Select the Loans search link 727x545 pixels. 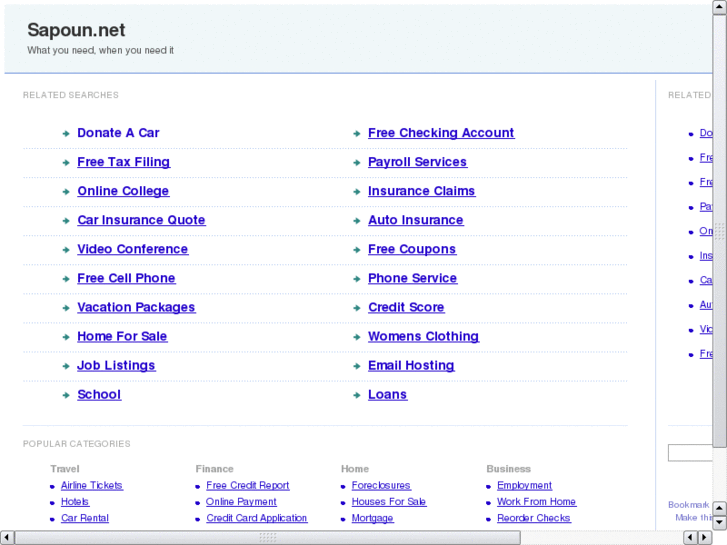click(x=387, y=395)
